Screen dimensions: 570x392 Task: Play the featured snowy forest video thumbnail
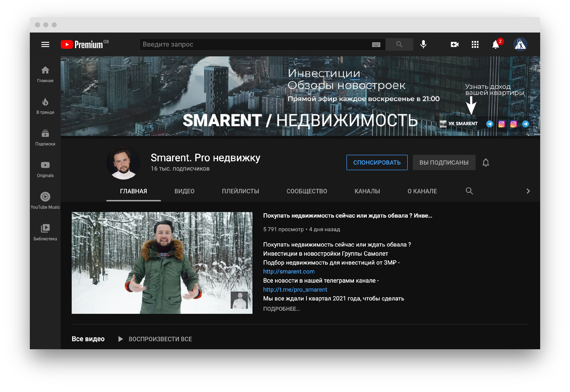(162, 263)
